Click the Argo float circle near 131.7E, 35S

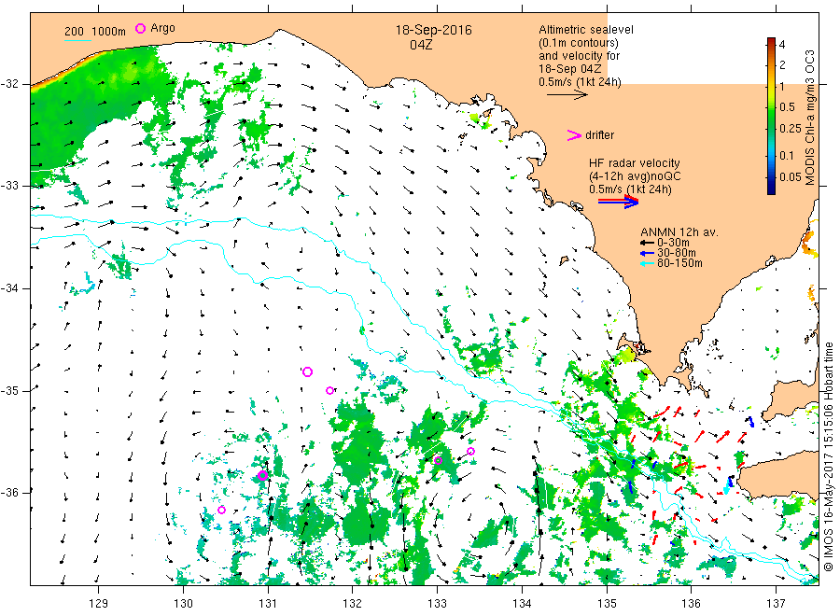[x=330, y=390]
